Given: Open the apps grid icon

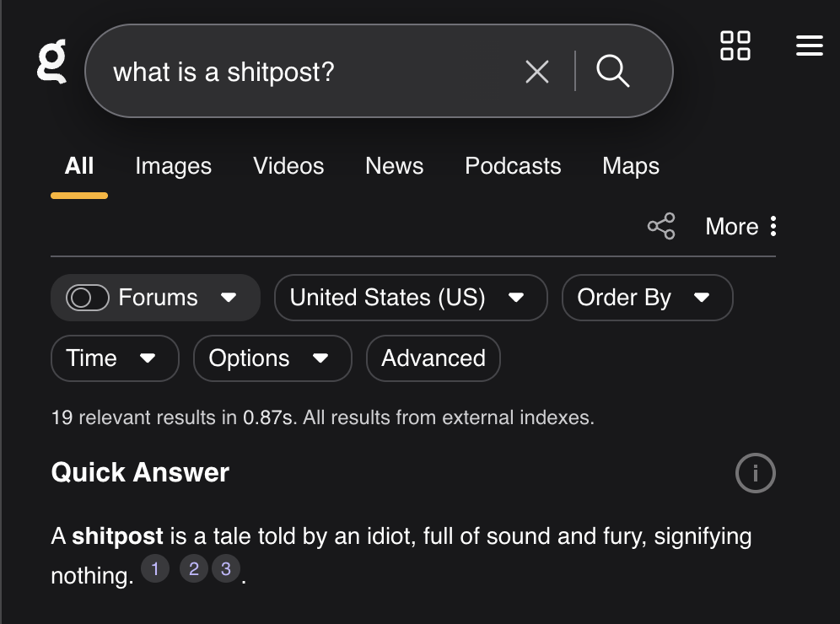Looking at the screenshot, I should [x=735, y=46].
